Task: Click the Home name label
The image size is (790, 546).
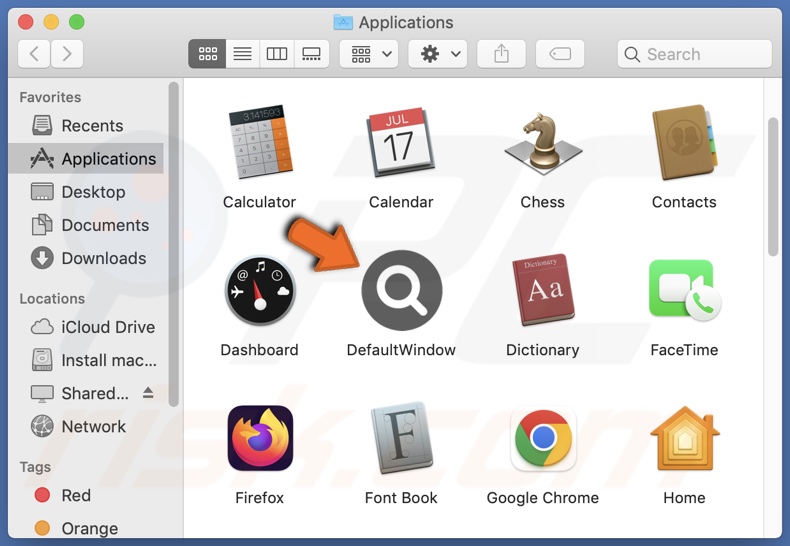Action: [684, 498]
